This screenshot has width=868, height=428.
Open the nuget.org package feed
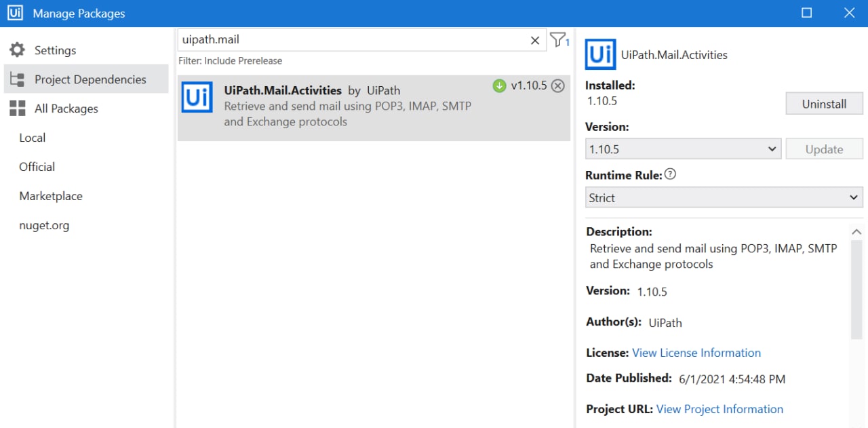[x=44, y=225]
